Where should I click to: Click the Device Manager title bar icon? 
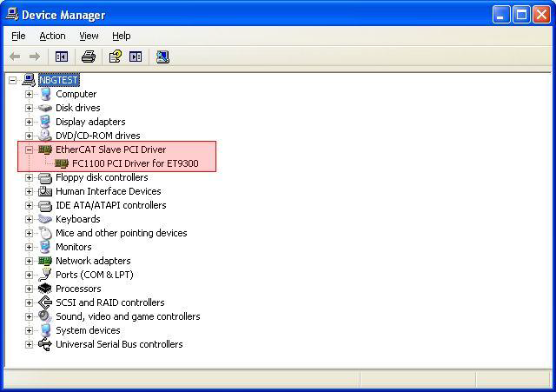point(12,14)
